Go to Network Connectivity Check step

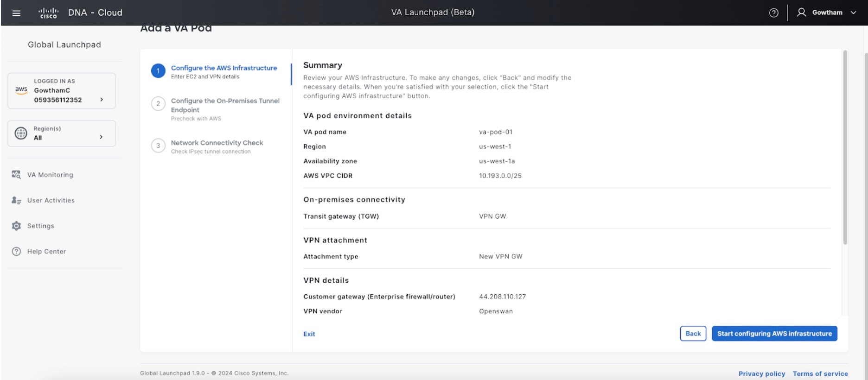coord(217,143)
